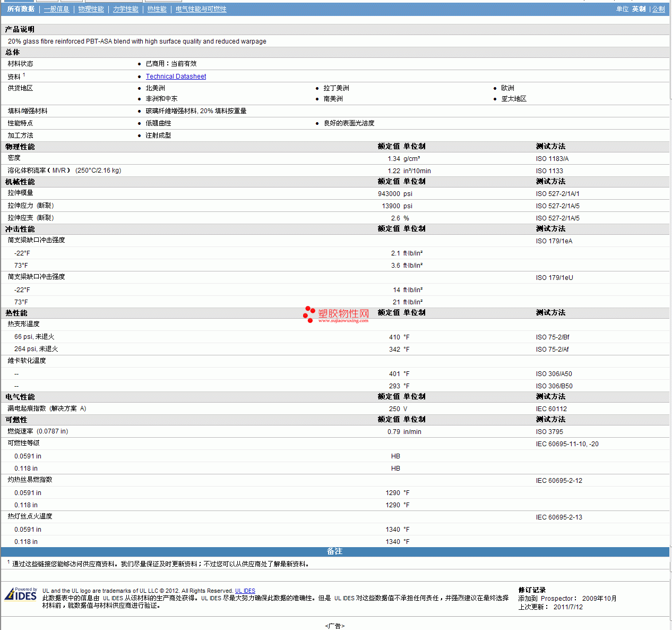Viewport: 672px width, 630px height.
Task: Click the tensile stress value 13900
Action: [391, 206]
